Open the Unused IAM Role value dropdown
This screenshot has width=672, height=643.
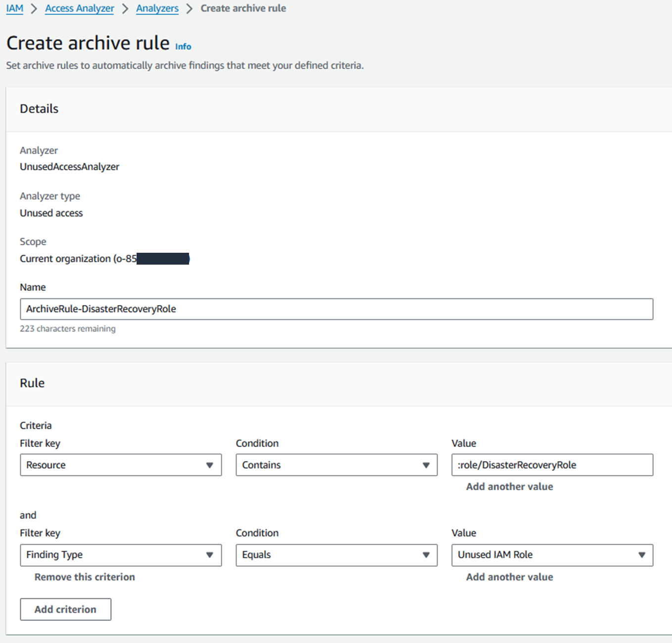pos(552,555)
